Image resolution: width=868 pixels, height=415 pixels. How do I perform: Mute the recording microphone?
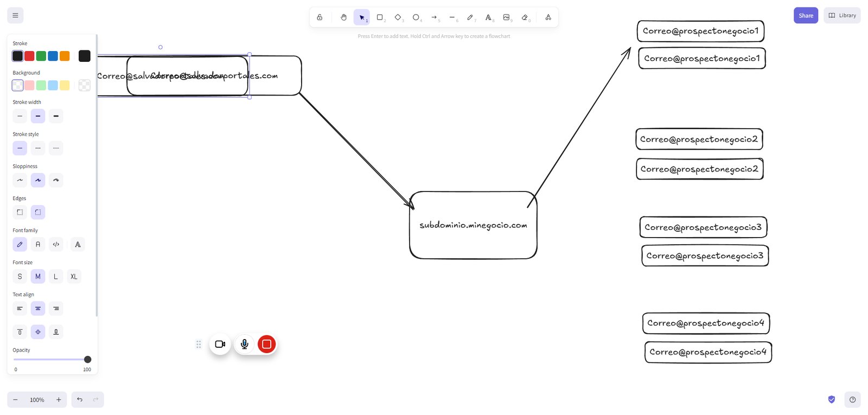pos(245,344)
